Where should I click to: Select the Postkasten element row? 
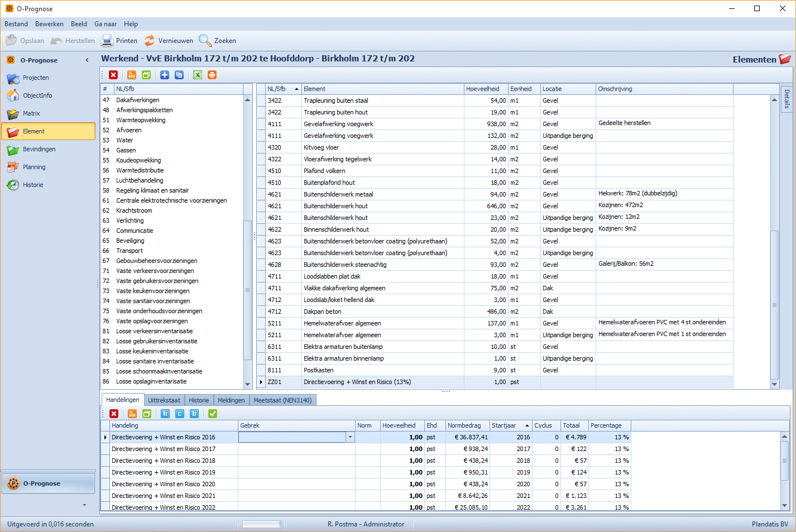495,370
